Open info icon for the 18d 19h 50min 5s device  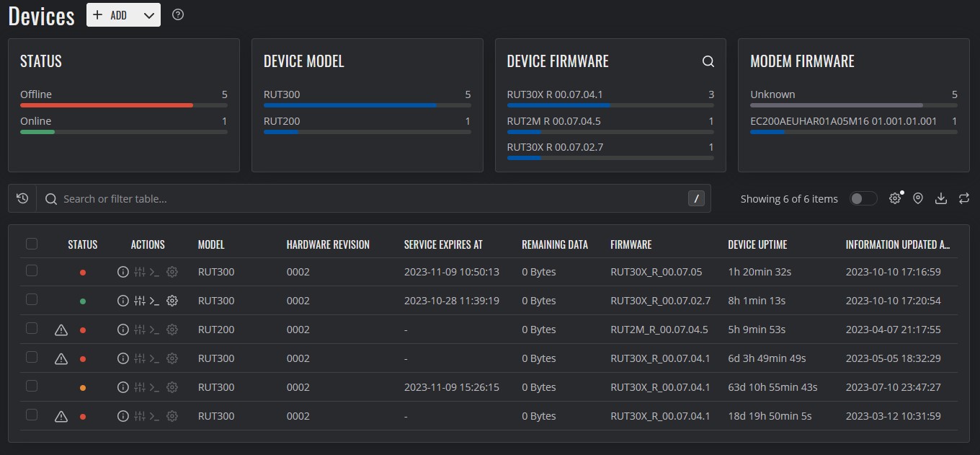pyautogui.click(x=122, y=416)
